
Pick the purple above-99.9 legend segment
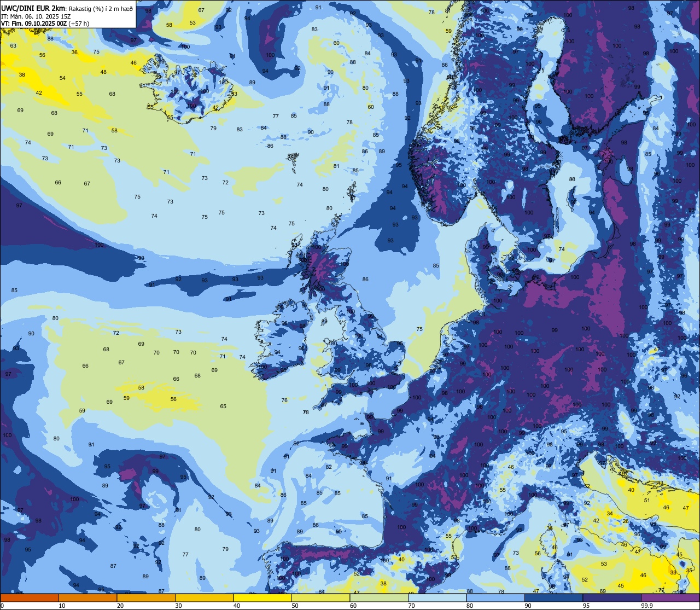(x=670, y=597)
